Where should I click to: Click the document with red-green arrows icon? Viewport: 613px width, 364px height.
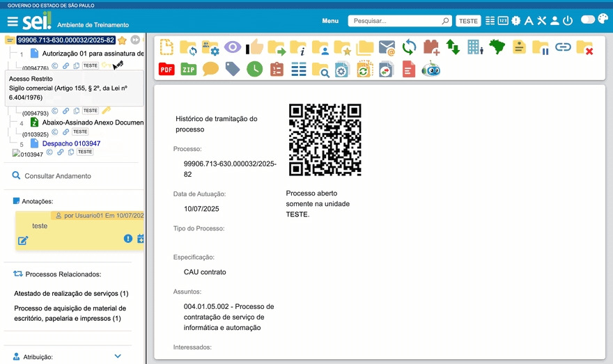tap(386, 69)
